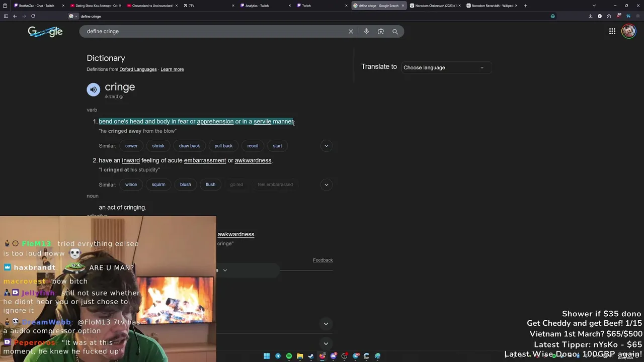
Task: Open the servile word link
Action: (x=262, y=122)
